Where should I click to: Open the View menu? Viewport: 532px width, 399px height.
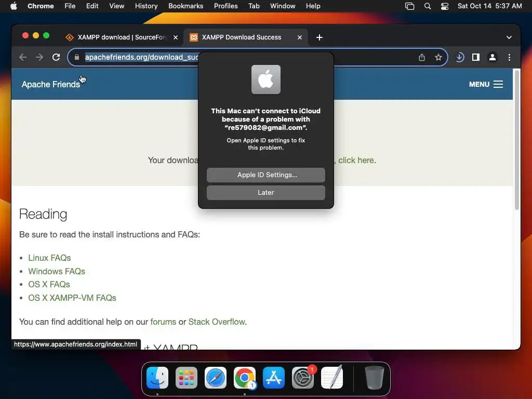(x=116, y=6)
